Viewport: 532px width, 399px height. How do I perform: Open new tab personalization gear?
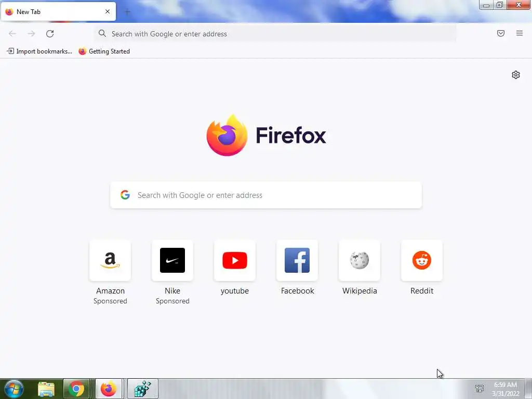pyautogui.click(x=516, y=75)
